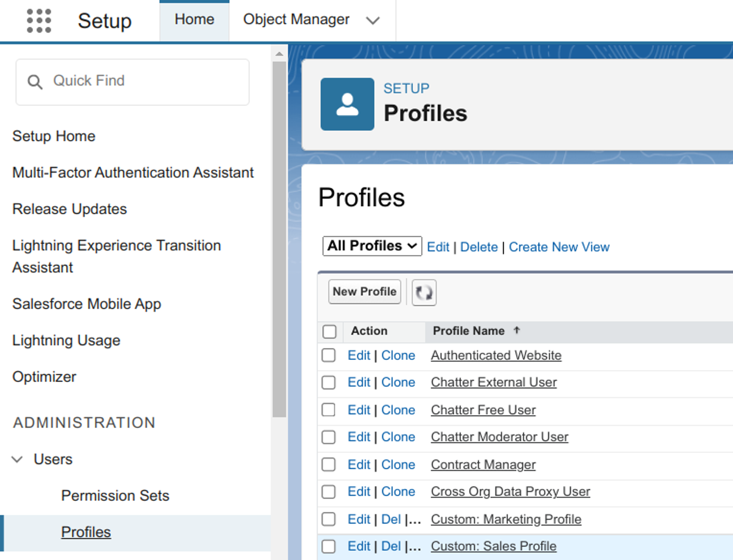Open the Contract Manager profile
The height and width of the screenshot is (560, 733).
tap(483, 464)
